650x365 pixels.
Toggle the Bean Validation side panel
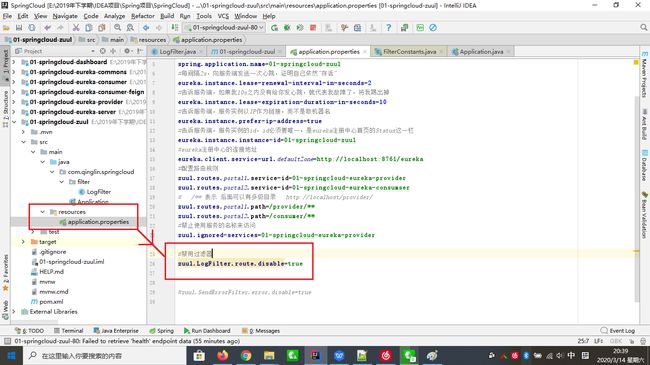pos(644,215)
